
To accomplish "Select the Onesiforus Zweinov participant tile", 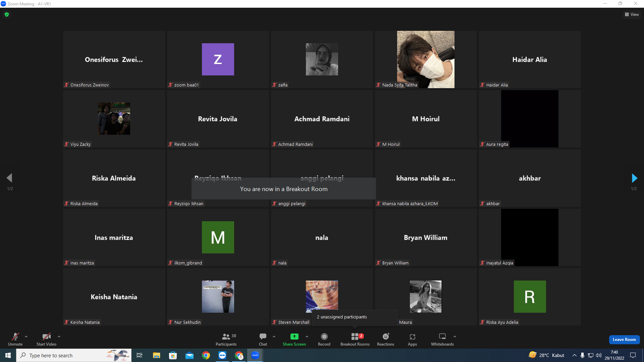I will pyautogui.click(x=114, y=60).
